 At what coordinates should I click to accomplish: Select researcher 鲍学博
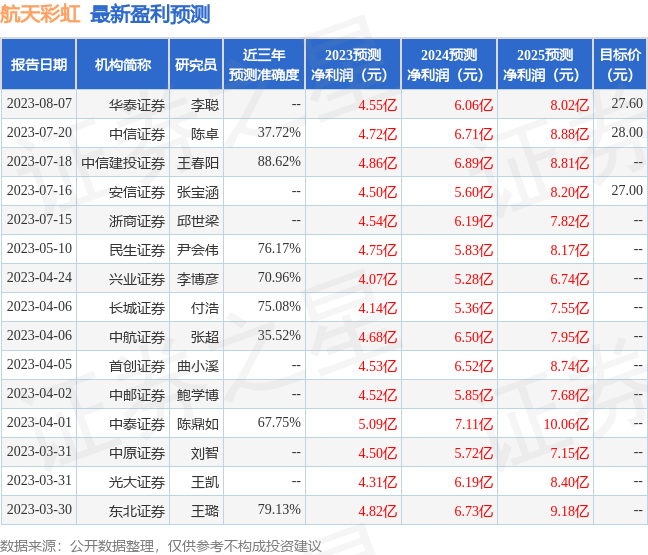[198, 395]
